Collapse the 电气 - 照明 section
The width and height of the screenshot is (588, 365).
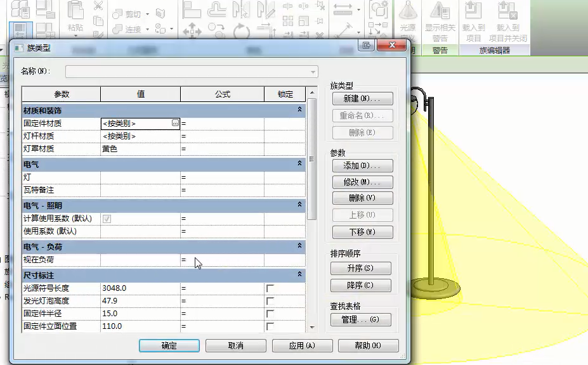click(299, 205)
